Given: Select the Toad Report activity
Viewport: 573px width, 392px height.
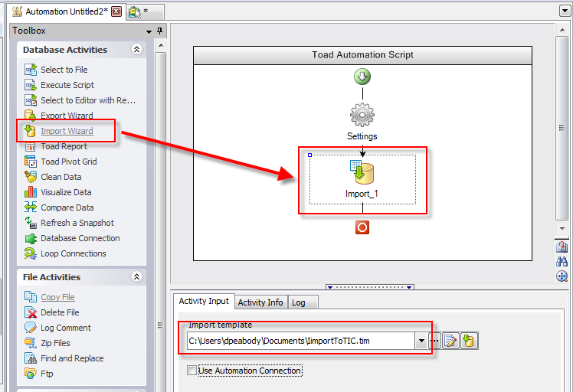Looking at the screenshot, I should [56, 146].
